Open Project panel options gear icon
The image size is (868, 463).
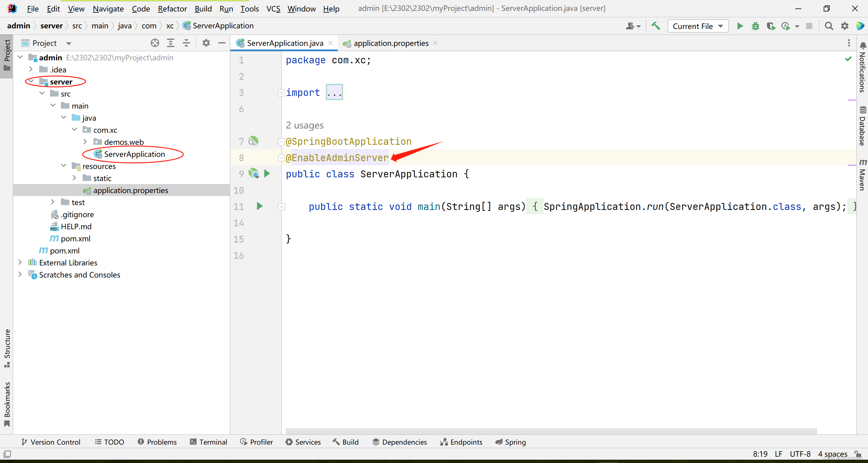(x=206, y=43)
